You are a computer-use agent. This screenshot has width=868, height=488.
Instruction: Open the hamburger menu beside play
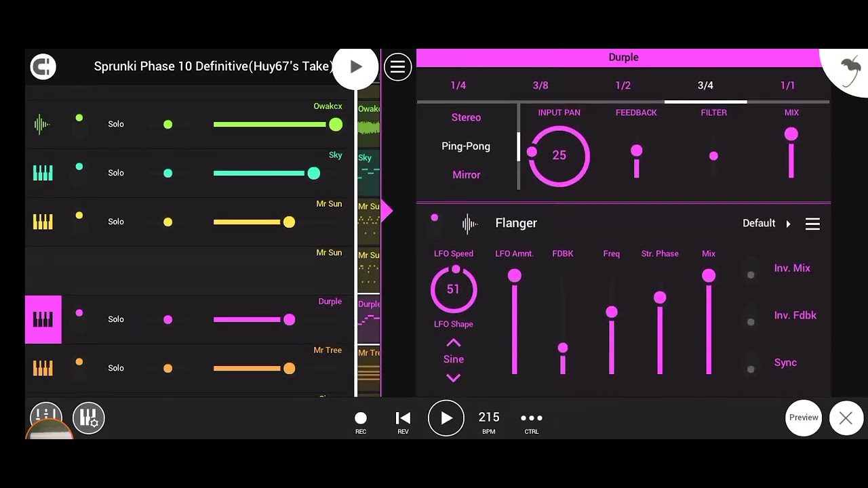click(397, 66)
